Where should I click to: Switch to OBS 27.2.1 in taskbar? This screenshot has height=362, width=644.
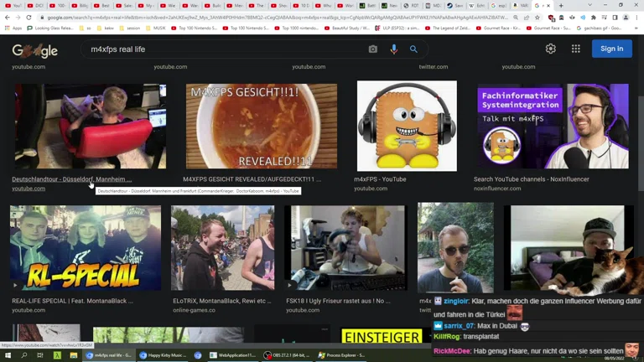pyautogui.click(x=283, y=355)
